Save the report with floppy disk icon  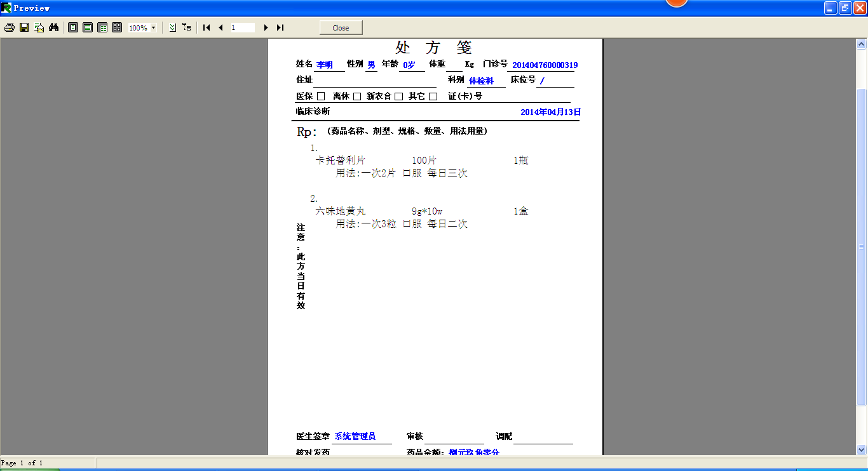click(x=24, y=27)
